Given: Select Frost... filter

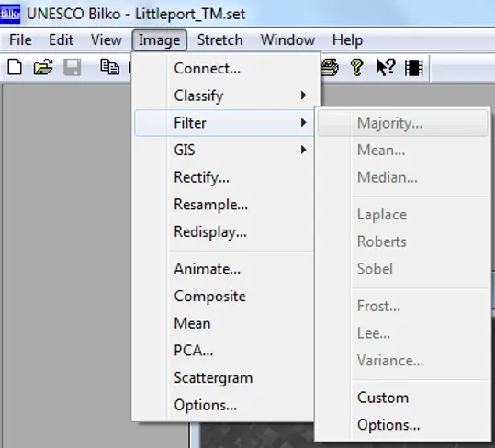Looking at the screenshot, I should click(403, 306).
